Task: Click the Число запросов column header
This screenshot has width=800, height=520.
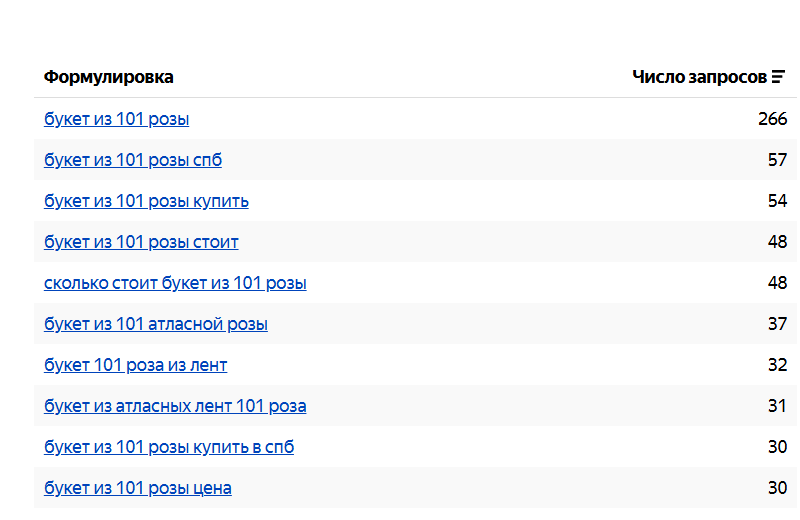Action: tap(699, 77)
